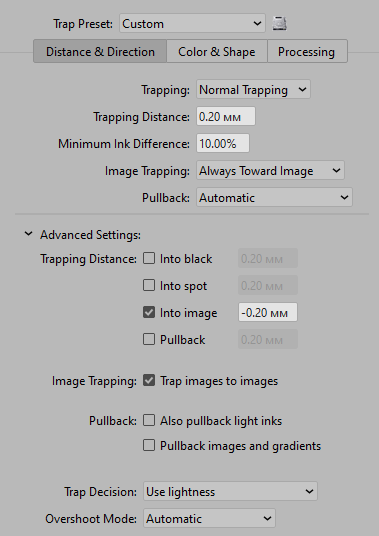Enable the advanced Pullback distance checkbox
This screenshot has height=536, width=379.
click(x=149, y=339)
